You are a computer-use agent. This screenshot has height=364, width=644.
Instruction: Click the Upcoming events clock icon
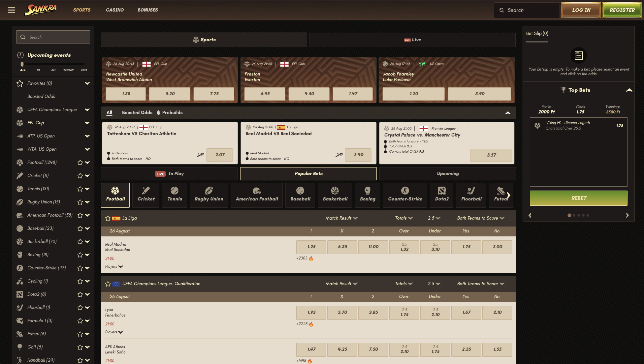20,55
